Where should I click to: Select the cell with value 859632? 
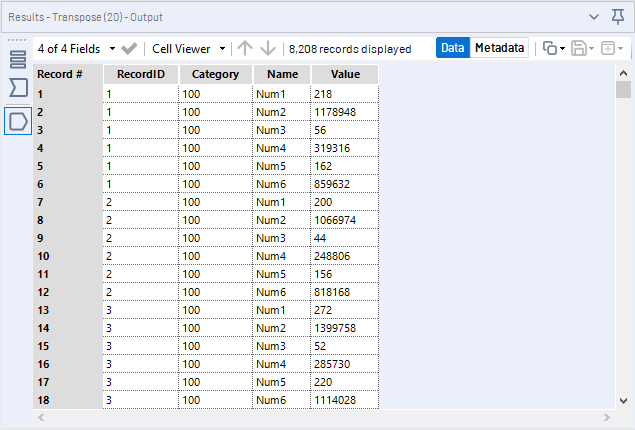click(345, 184)
